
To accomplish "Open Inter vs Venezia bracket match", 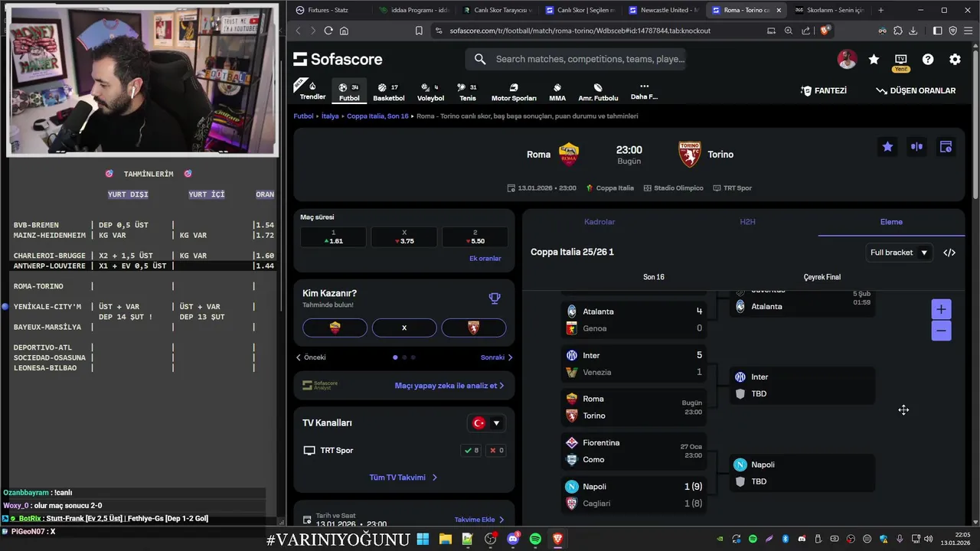I will tap(634, 364).
